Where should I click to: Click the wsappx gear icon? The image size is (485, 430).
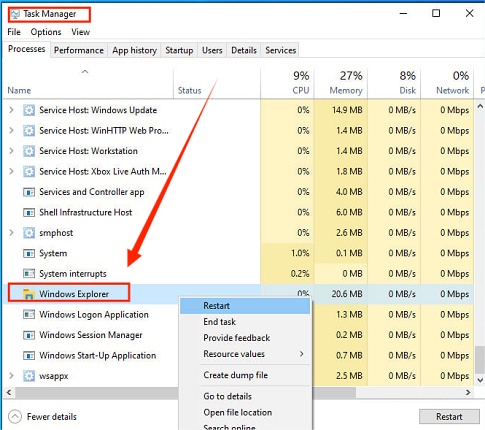(29, 376)
